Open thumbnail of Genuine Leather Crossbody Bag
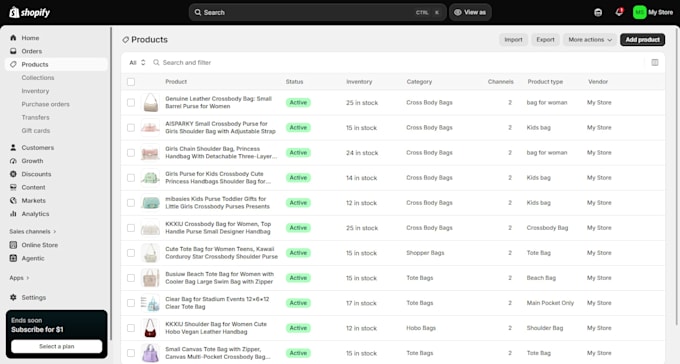680x364 pixels. tap(150, 103)
